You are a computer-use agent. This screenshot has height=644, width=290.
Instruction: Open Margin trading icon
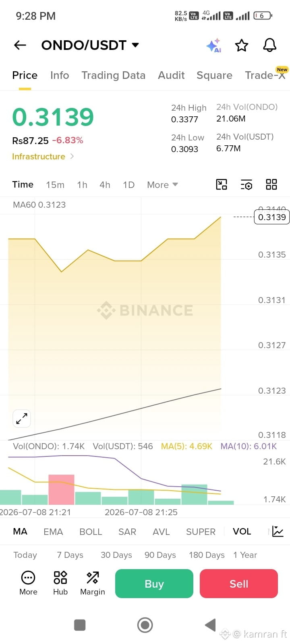pos(93,583)
